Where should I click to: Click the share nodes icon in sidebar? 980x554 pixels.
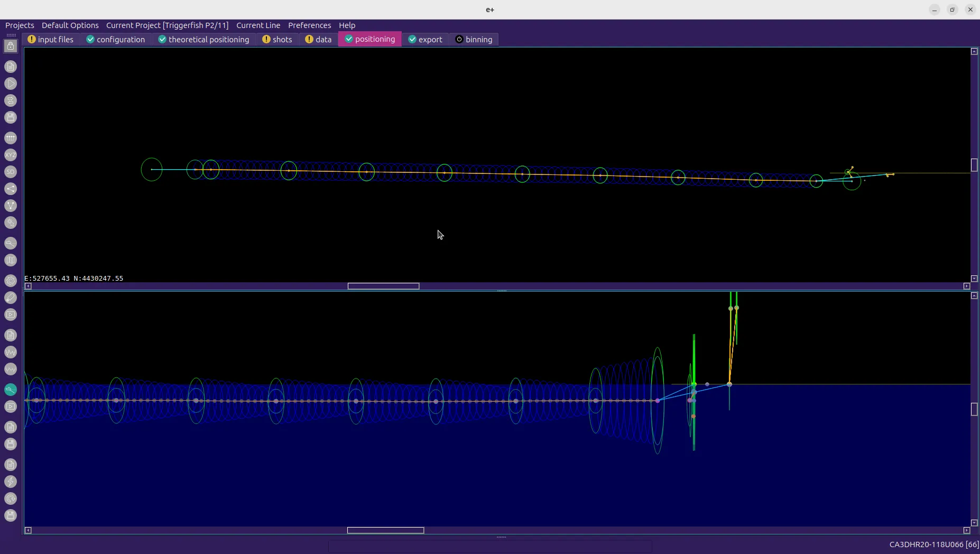pyautogui.click(x=11, y=189)
